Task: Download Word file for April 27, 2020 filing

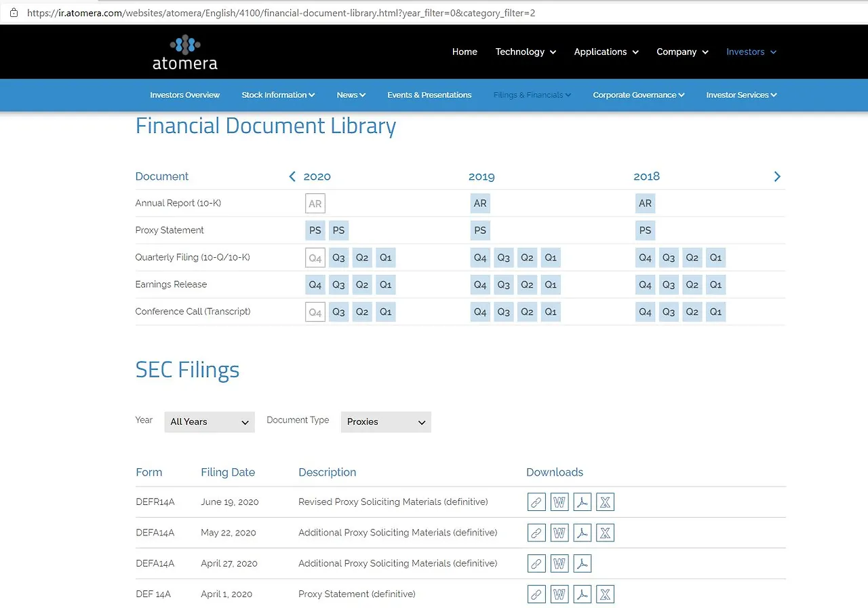Action: click(559, 563)
